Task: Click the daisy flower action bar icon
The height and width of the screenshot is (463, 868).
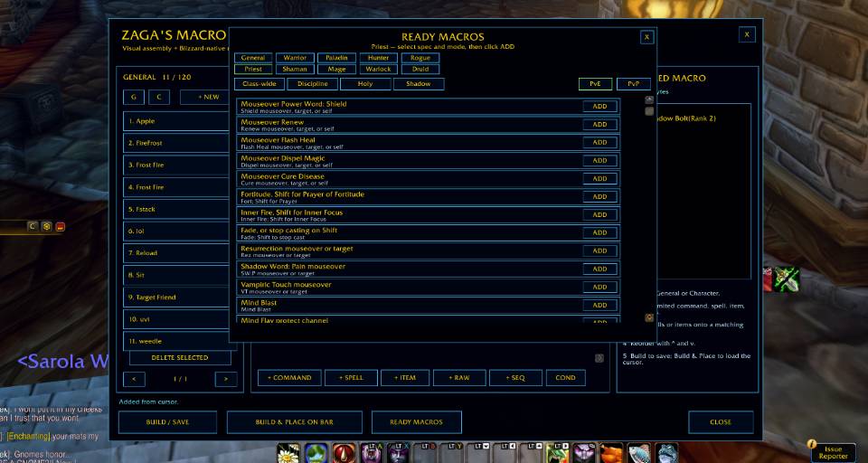Action: coord(288,453)
